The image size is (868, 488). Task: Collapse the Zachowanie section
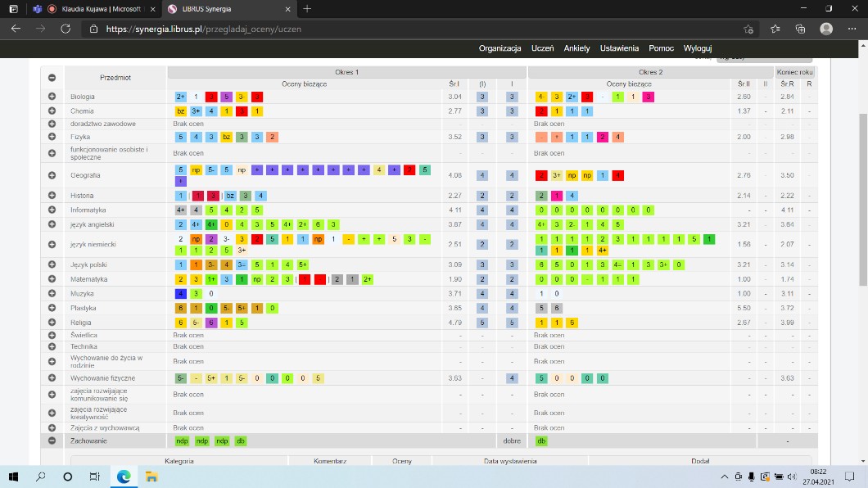52,441
